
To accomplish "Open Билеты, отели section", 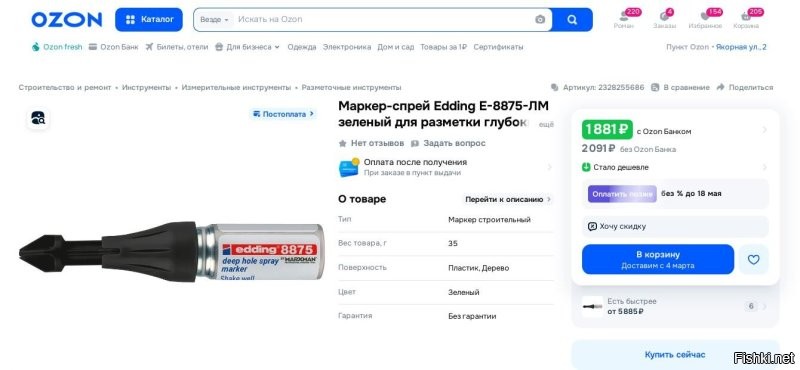I will 177,47.
